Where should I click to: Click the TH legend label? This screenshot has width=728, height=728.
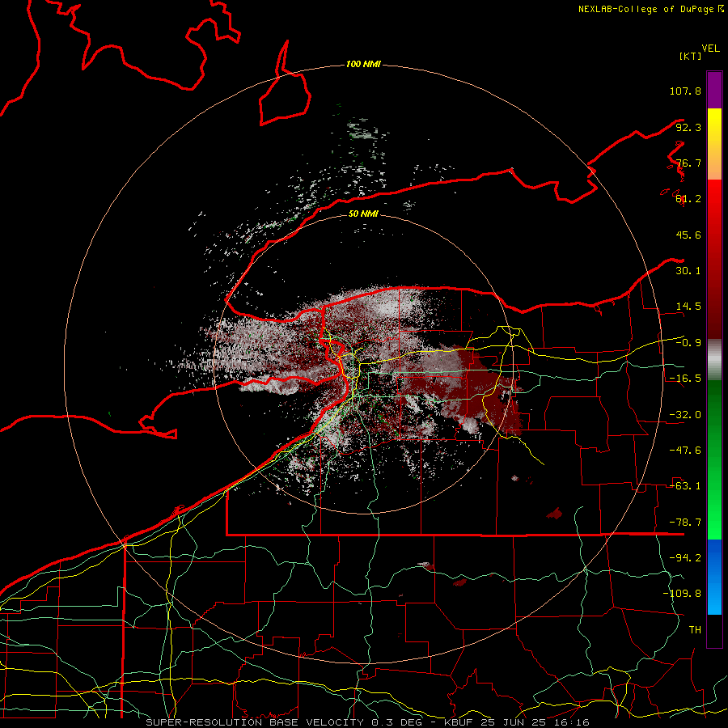(695, 630)
